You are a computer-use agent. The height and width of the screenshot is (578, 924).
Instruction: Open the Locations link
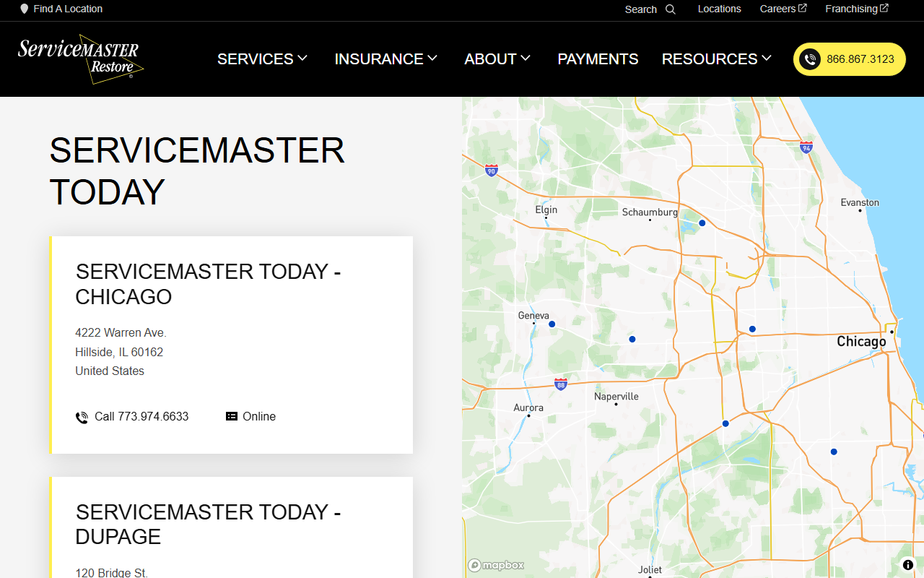pyautogui.click(x=719, y=9)
